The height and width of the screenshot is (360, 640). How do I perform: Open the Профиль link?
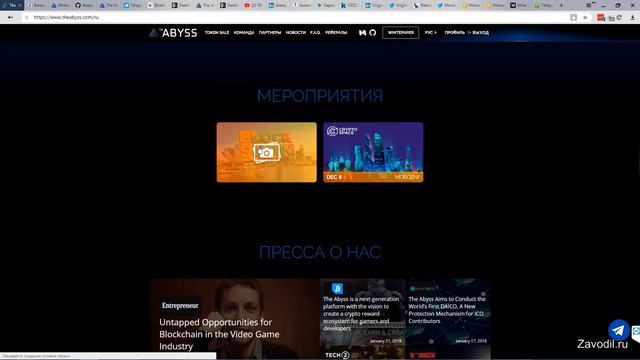click(x=454, y=33)
